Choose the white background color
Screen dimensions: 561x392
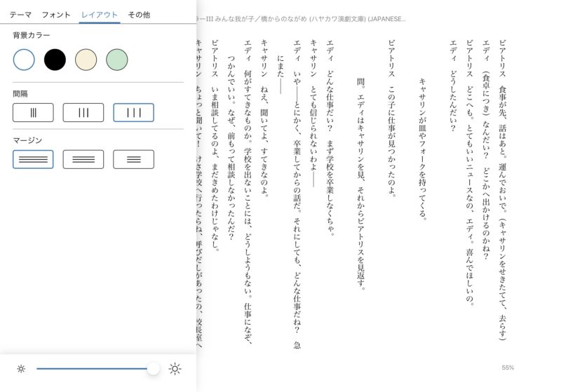pos(24,60)
